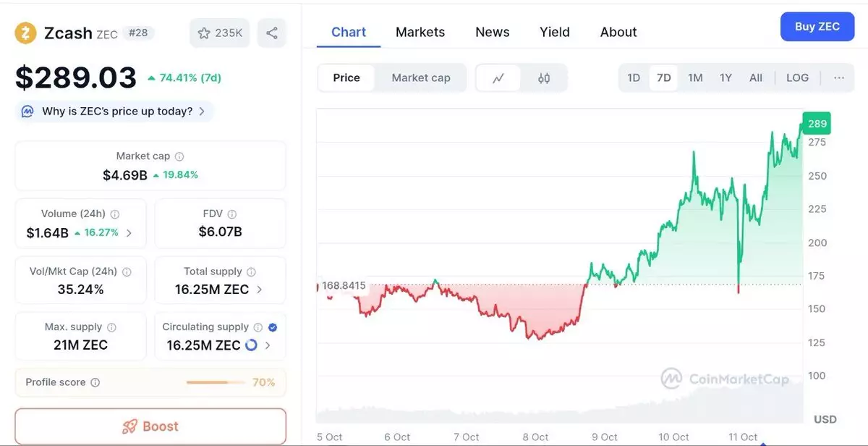Click the Boost button
The width and height of the screenshot is (868, 446).
click(x=150, y=426)
